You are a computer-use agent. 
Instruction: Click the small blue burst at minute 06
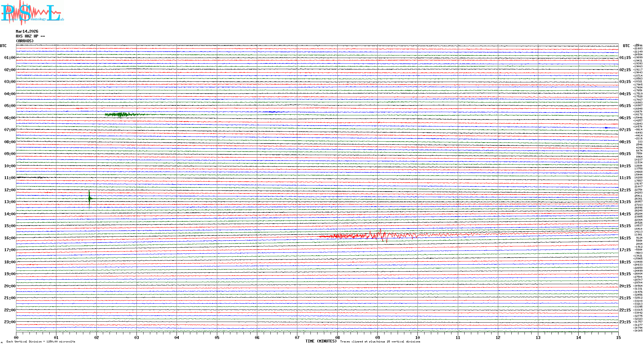point(272,112)
